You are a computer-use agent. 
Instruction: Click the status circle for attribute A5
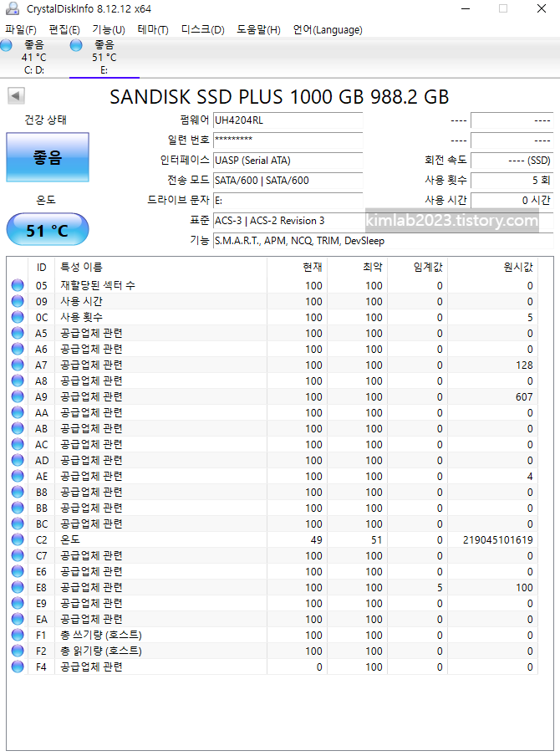[18, 333]
